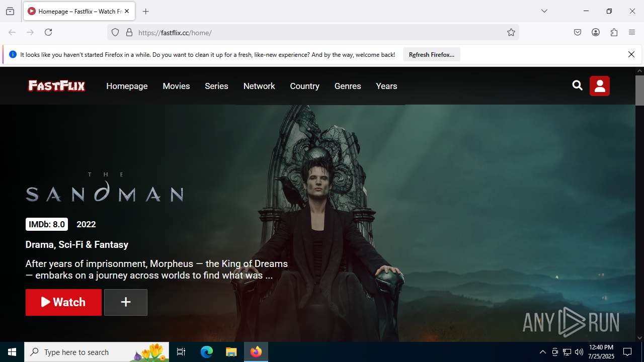Image resolution: width=644 pixels, height=362 pixels.
Task: Open the FastFlix search icon
Action: tap(578, 85)
